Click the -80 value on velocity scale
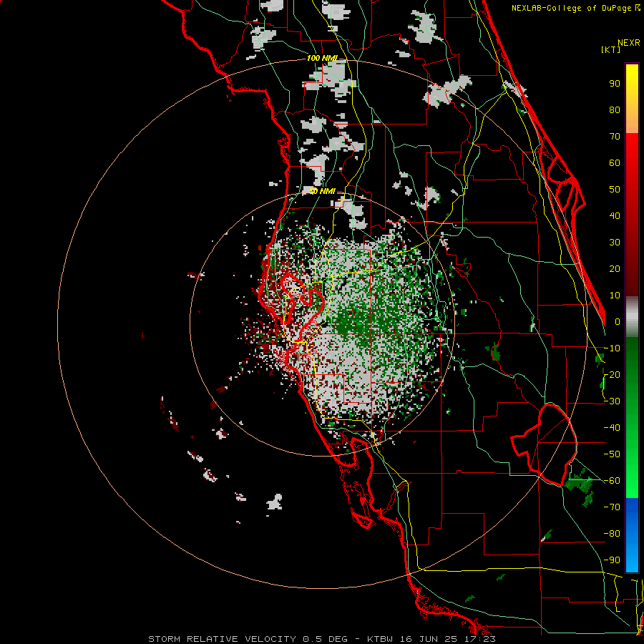 coord(612,534)
